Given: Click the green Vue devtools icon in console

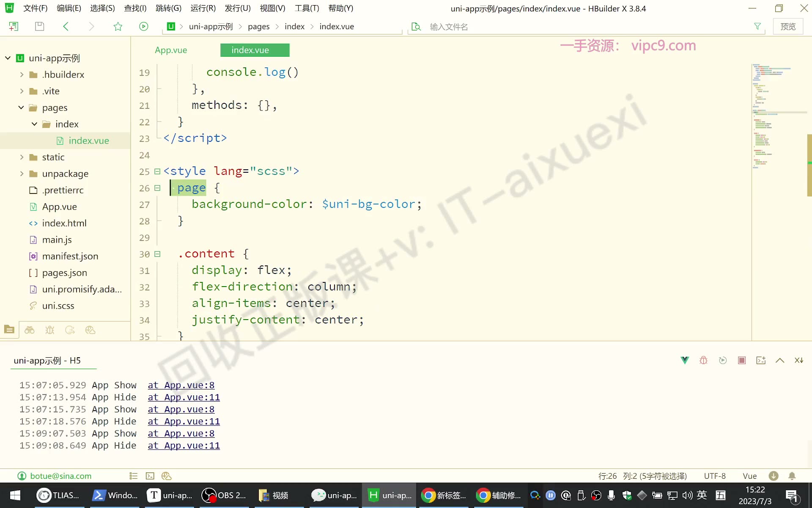Looking at the screenshot, I should point(685,360).
